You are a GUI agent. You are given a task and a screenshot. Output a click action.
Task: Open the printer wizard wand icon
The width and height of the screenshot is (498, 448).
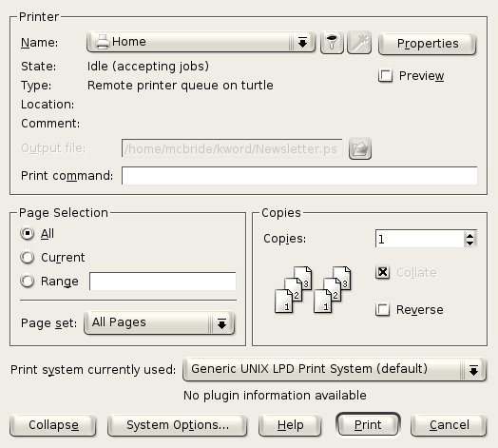(x=359, y=42)
